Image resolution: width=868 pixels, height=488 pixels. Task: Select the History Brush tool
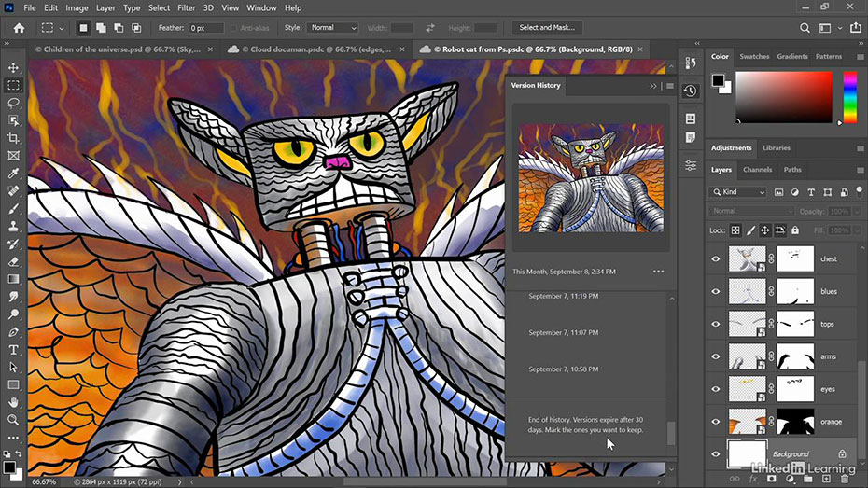(13, 244)
